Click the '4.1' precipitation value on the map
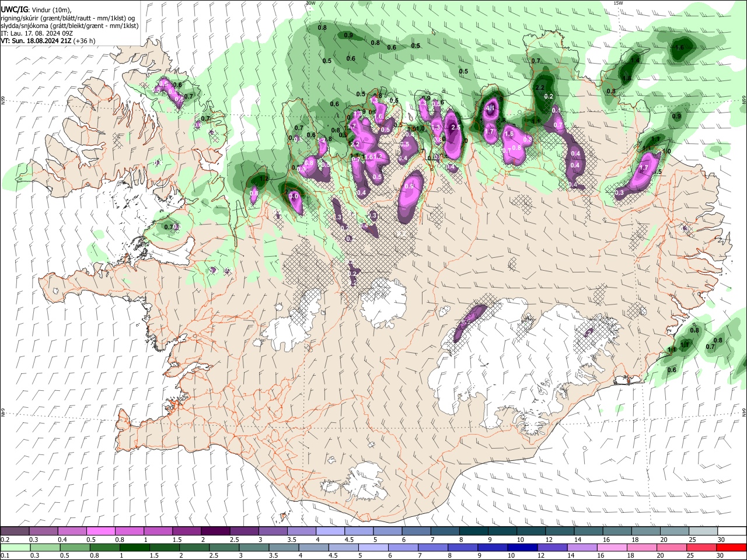 click(490, 108)
